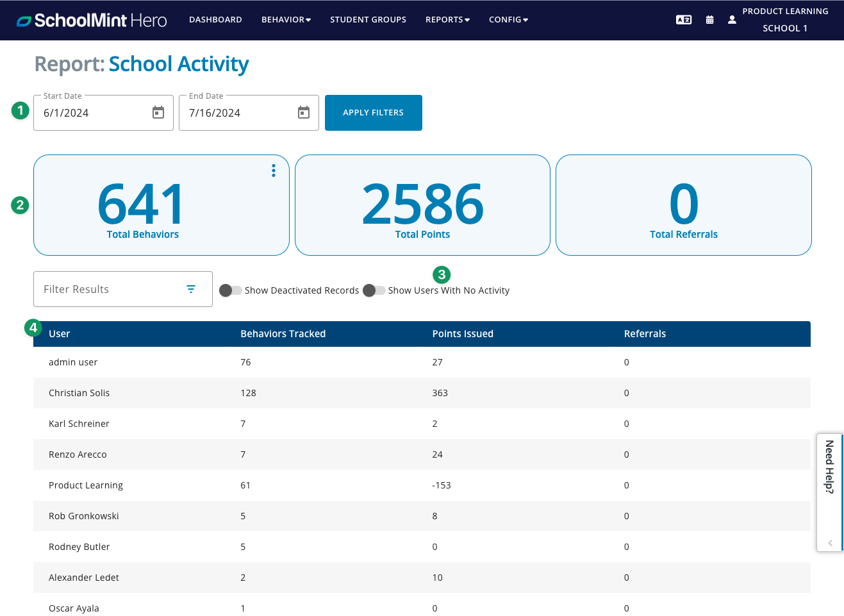The width and height of the screenshot is (844, 616).
Task: Select the Product Learning row name
Action: click(x=86, y=485)
